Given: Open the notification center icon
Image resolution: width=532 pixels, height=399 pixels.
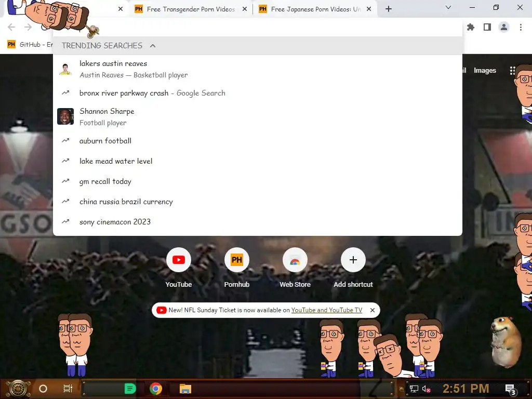Looking at the screenshot, I should (510, 389).
